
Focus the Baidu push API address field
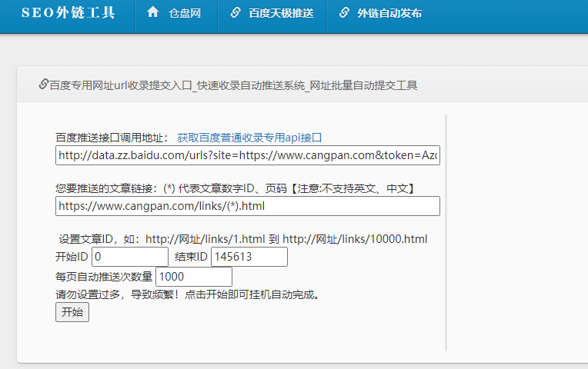[248, 155]
